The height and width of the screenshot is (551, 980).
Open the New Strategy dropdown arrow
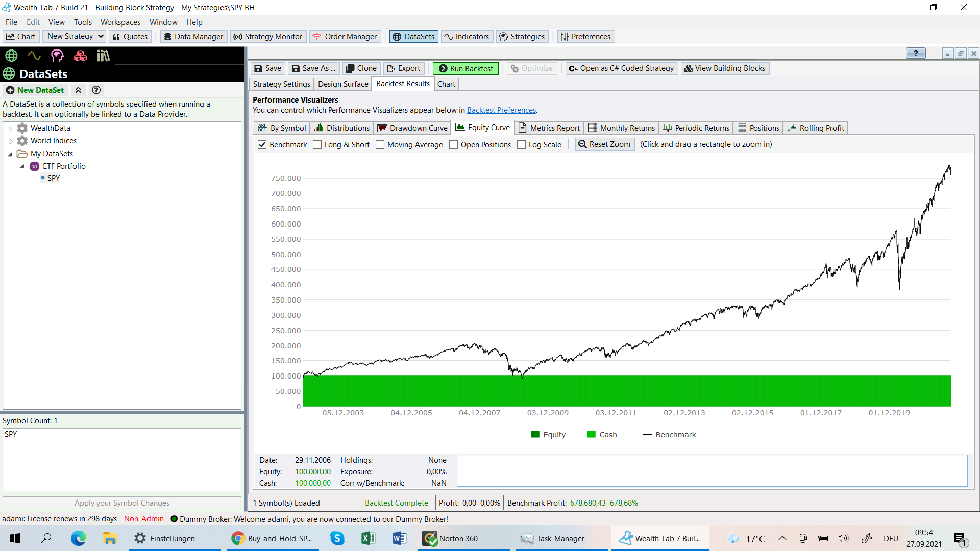tap(101, 36)
